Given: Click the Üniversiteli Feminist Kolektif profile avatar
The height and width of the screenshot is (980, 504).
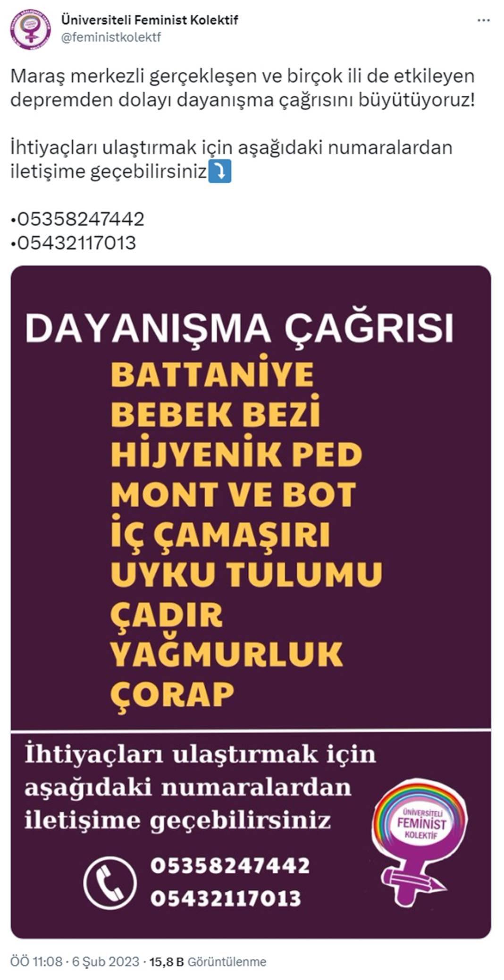Looking at the screenshot, I should pos(31,29).
